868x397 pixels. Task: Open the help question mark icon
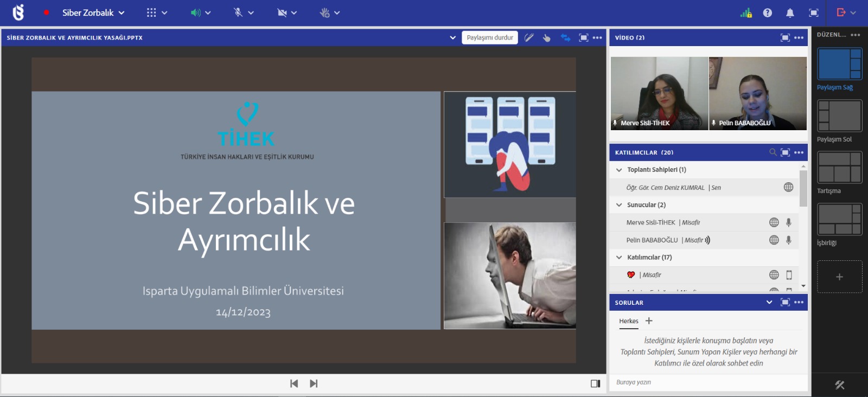tap(767, 12)
